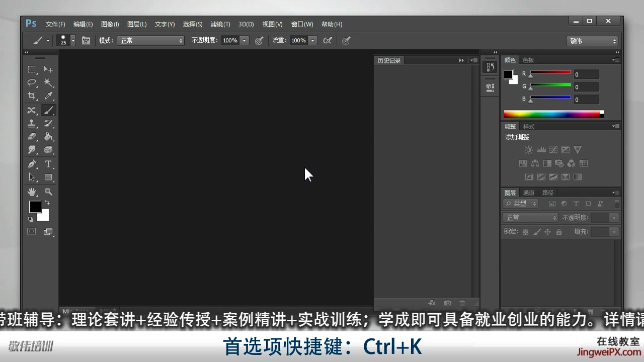The height and width of the screenshot is (362, 644).
Task: Swap foreground and background colors
Action: coord(47,202)
